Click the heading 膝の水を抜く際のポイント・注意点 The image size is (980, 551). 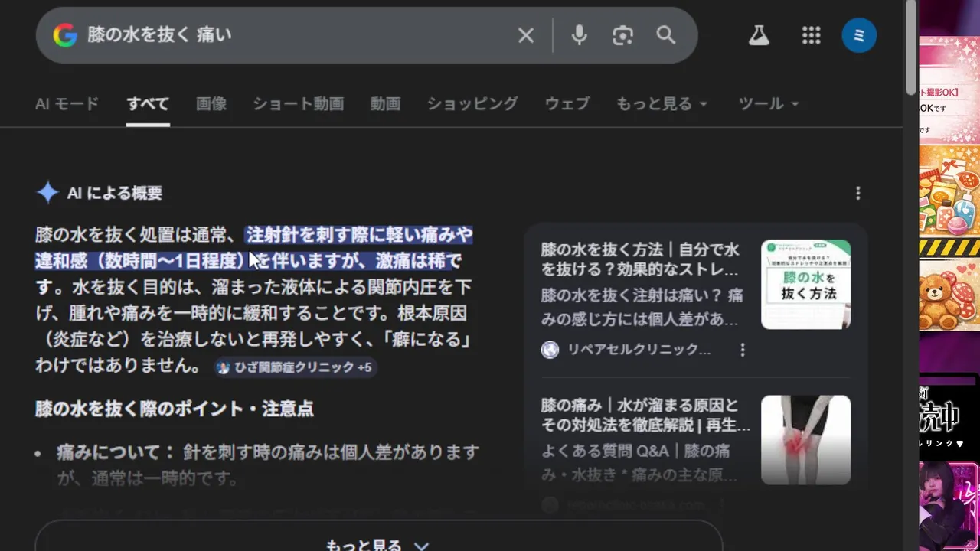(x=175, y=409)
